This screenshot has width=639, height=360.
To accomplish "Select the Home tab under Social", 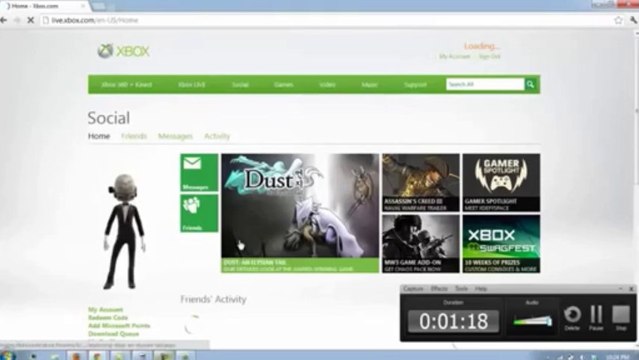I will click(99, 136).
